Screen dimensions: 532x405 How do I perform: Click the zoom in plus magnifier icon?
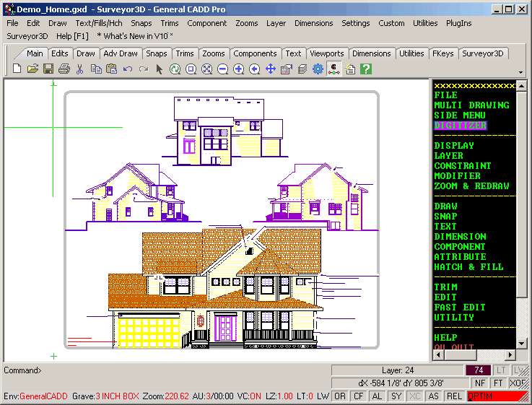coord(238,69)
